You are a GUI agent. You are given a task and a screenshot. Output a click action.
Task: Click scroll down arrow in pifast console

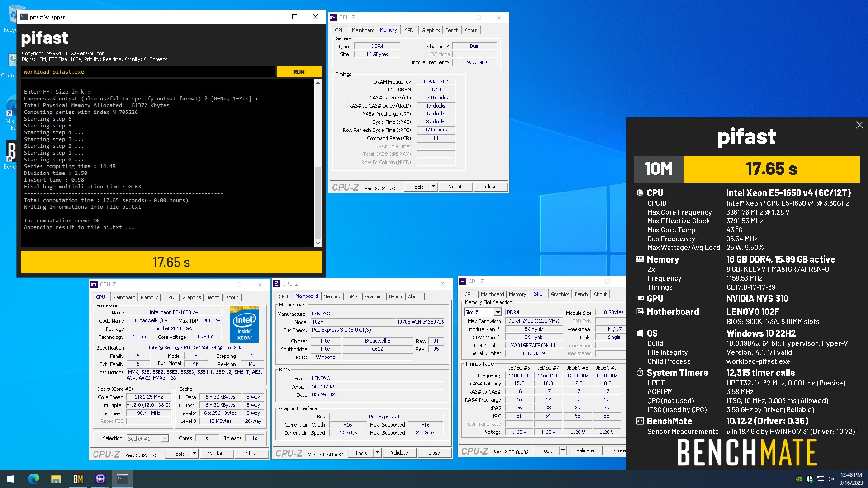[x=318, y=243]
